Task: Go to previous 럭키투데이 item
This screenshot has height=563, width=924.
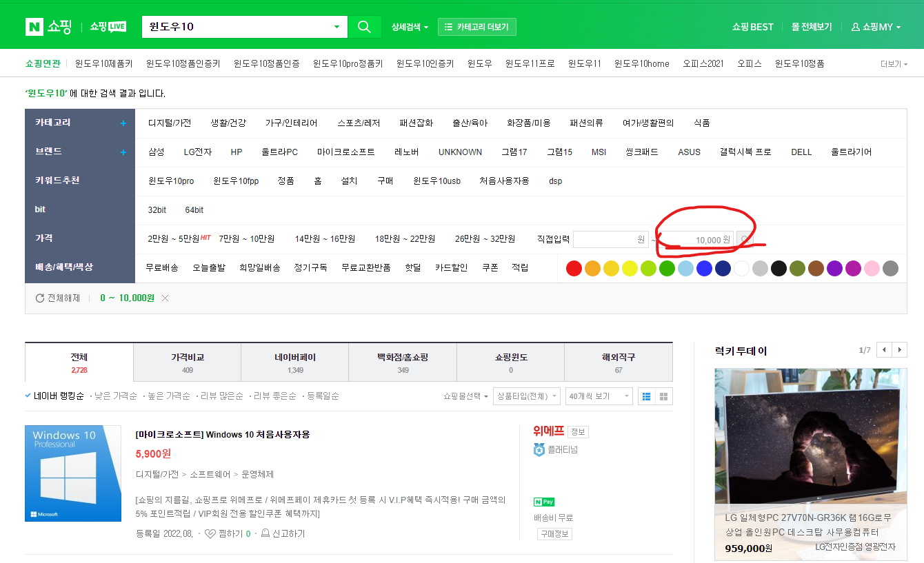Action: 884,350
